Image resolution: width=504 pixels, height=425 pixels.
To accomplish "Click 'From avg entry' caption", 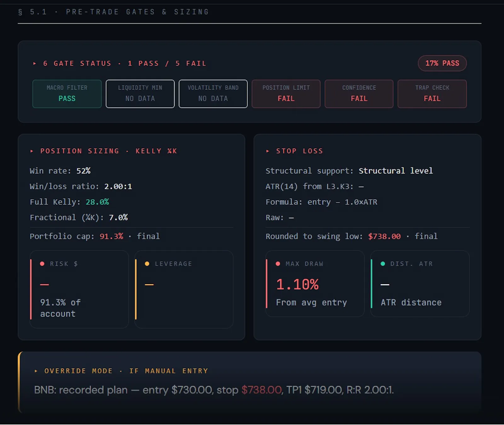I will point(311,302).
